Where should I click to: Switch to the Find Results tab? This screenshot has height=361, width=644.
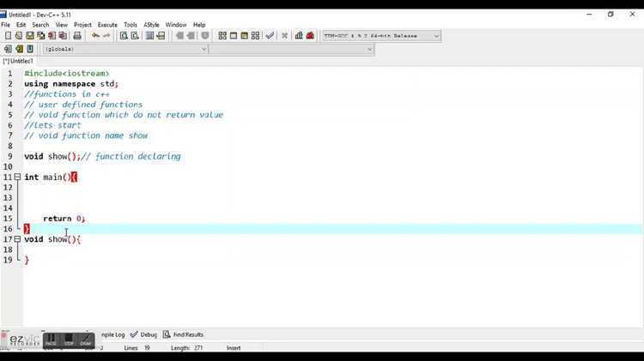click(x=183, y=334)
